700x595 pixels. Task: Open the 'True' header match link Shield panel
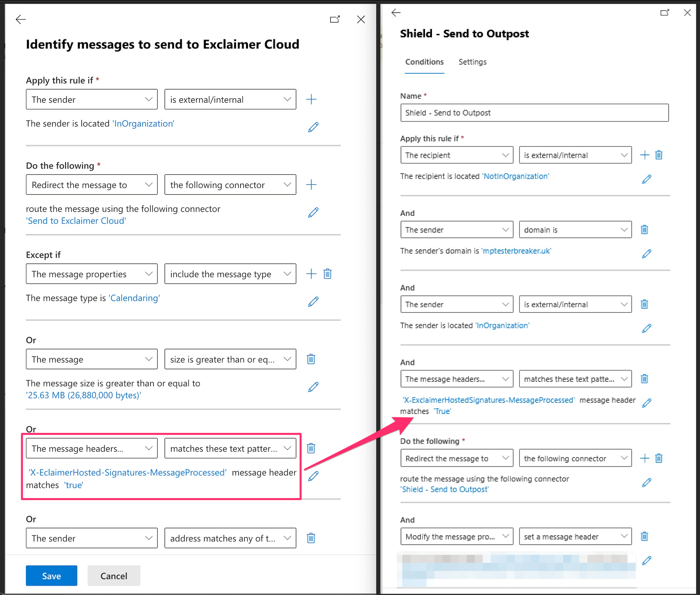tap(442, 411)
